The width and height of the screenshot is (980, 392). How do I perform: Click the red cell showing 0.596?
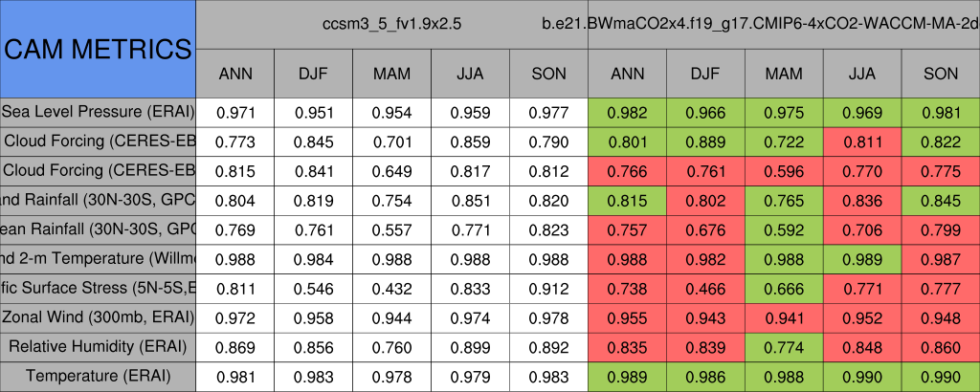[784, 171]
